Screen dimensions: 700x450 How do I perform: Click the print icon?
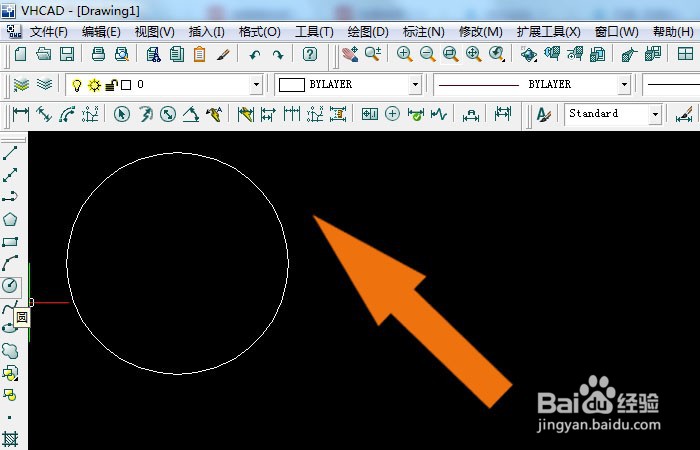[x=98, y=54]
